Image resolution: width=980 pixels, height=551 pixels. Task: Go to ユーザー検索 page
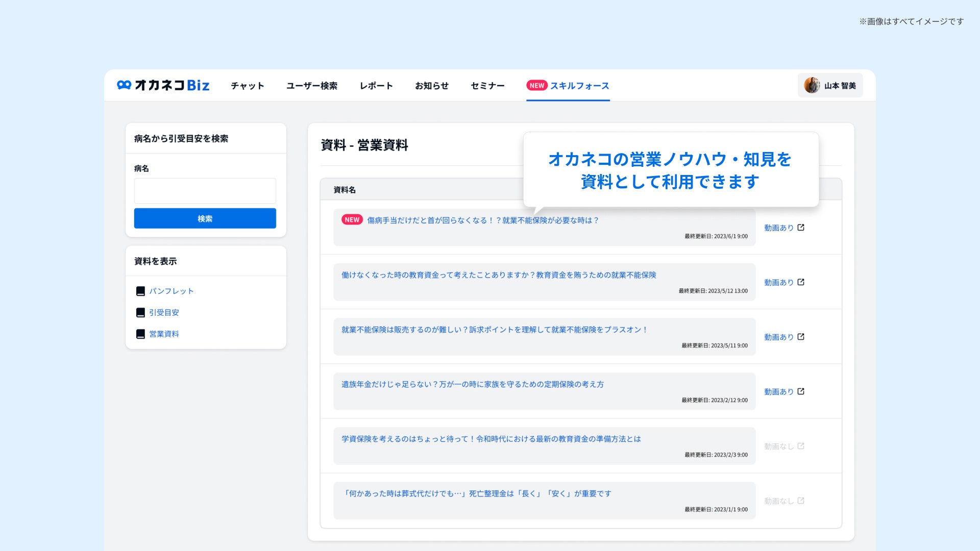coord(312,86)
